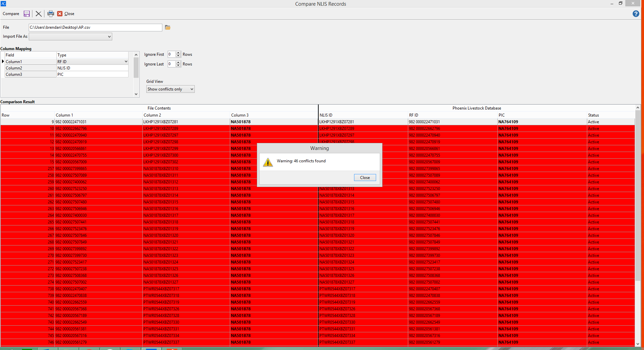Click the PIC database column header
This screenshot has height=350, width=644.
point(542,115)
